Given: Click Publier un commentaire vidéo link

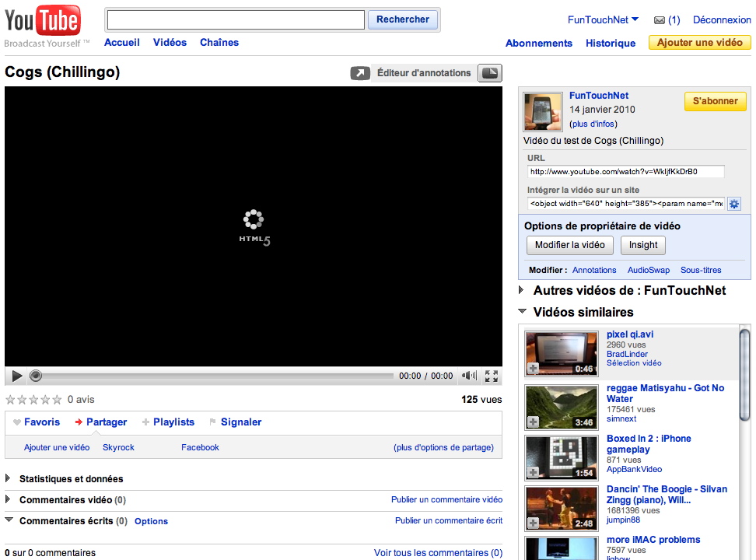Looking at the screenshot, I should pyautogui.click(x=447, y=499).
